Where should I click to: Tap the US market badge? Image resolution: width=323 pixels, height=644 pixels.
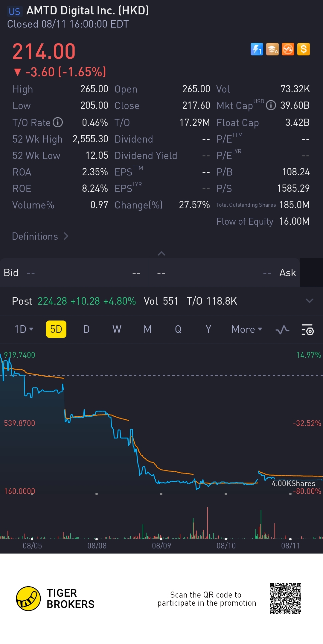click(14, 11)
